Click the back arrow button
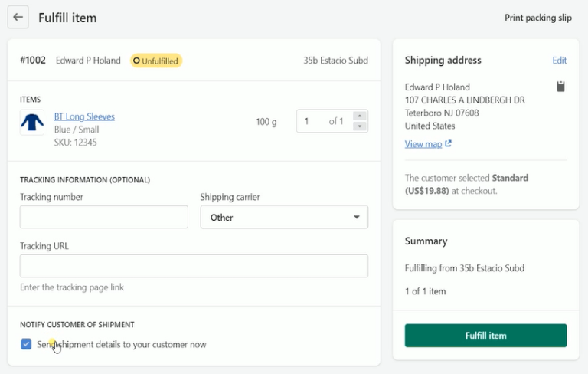The image size is (588, 374). 18,17
